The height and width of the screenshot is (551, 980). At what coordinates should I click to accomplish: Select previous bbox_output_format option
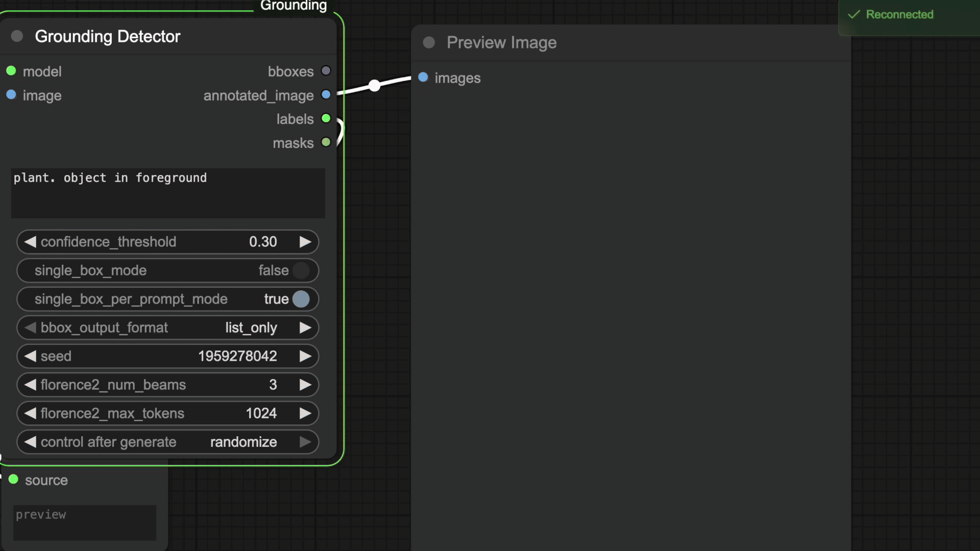[x=30, y=328]
